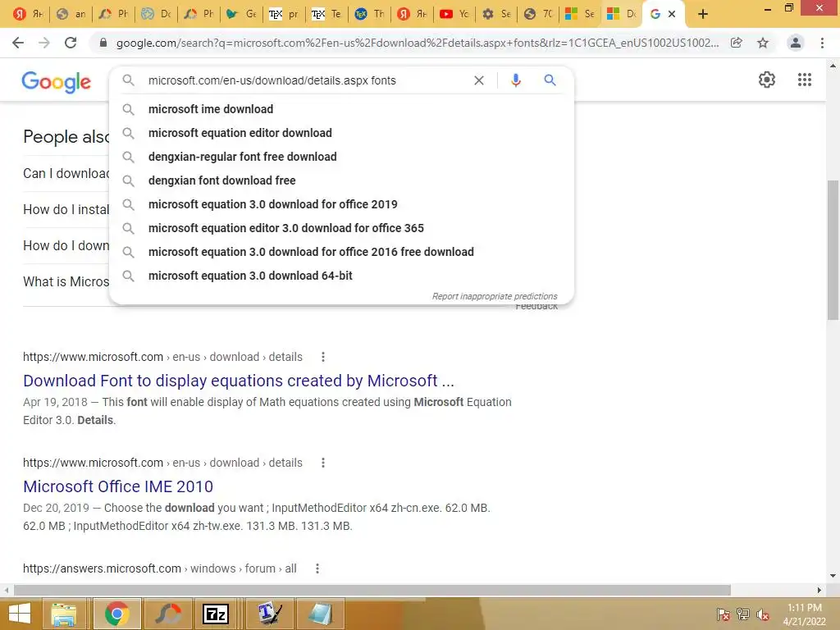This screenshot has width=840, height=630.
Task: Open 'Download Font to display equations' result
Action: click(239, 381)
